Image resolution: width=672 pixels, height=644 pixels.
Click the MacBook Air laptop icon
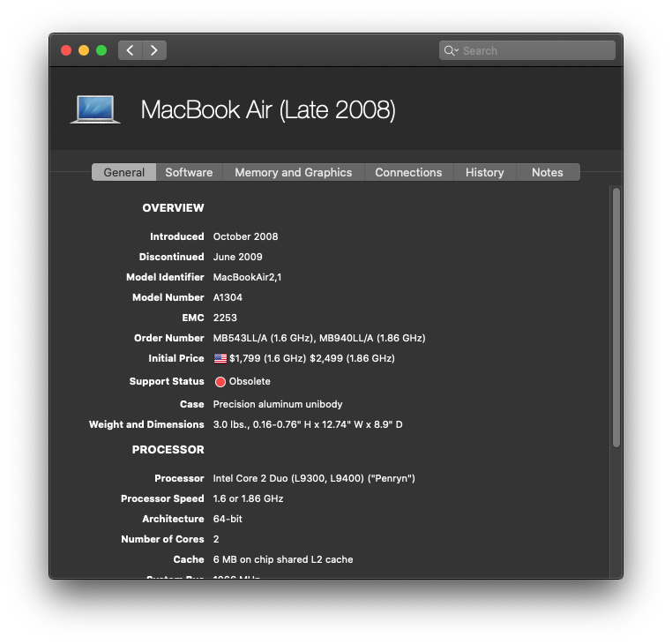coord(95,109)
